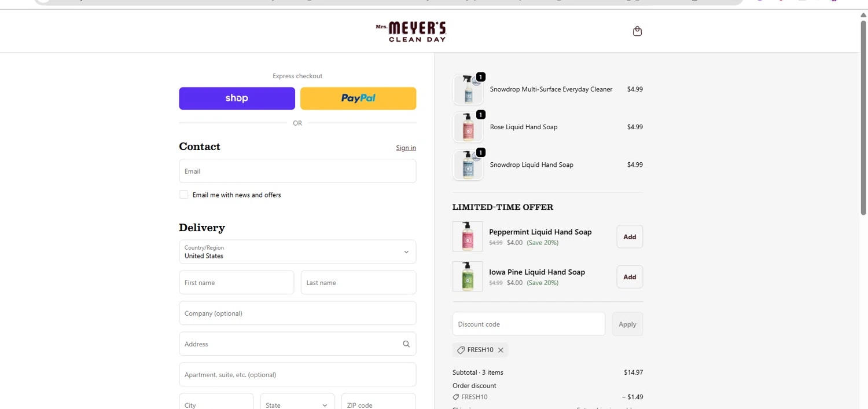Pay with Shop express checkout
868x409 pixels.
point(237,98)
